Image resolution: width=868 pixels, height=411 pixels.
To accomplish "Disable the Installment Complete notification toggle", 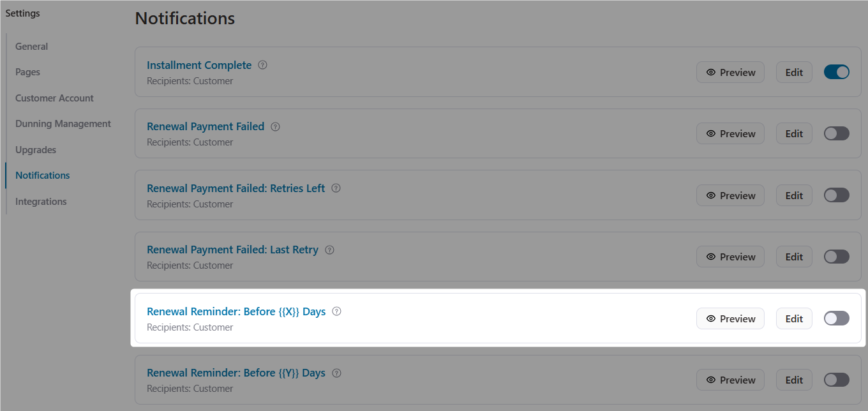I will pos(836,72).
